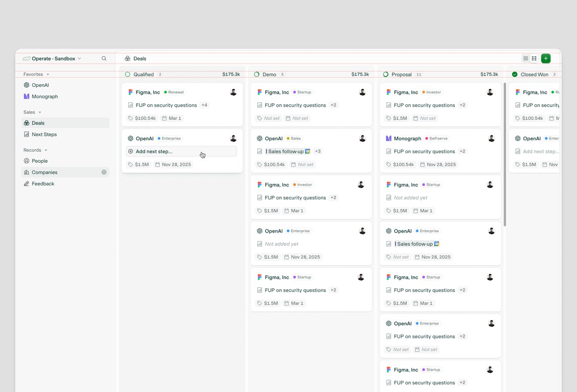The width and height of the screenshot is (577, 392).
Task: Click Investor tag on Demo Figma card
Action: 302,184
